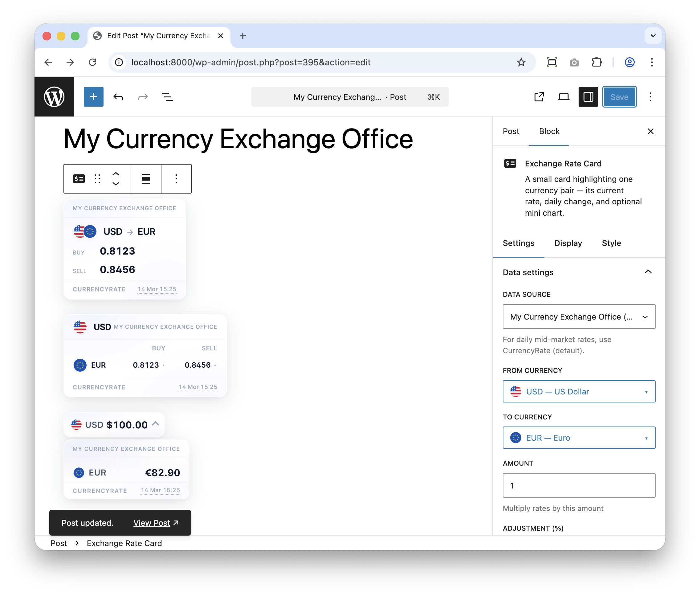700x596 pixels.
Task: Click the Amount input field
Action: coord(579,485)
